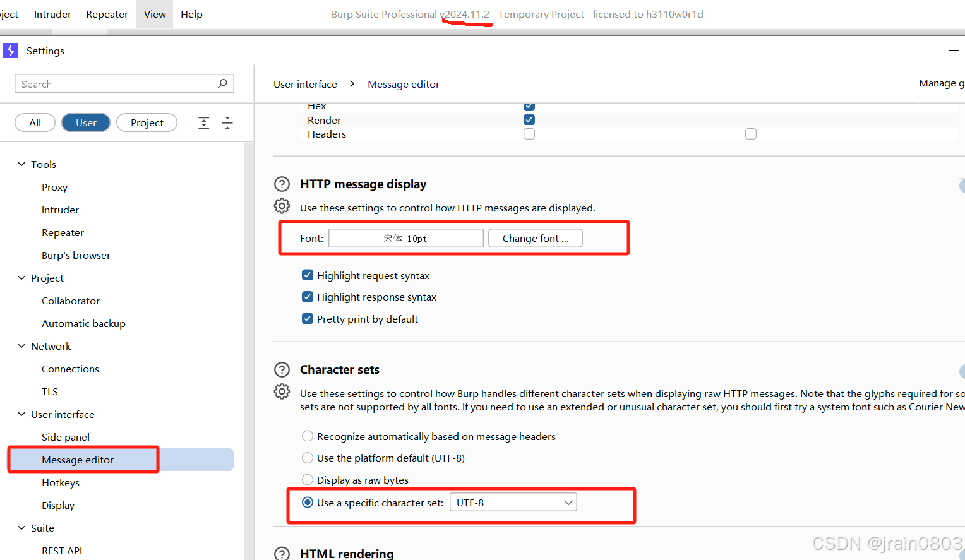Open help for Character sets section

click(x=282, y=370)
